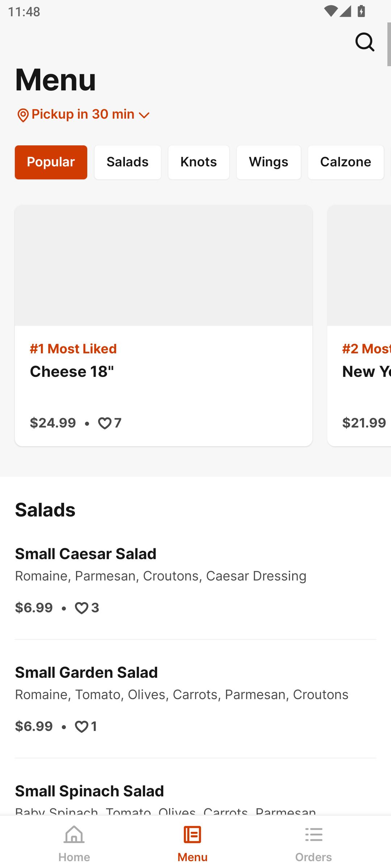This screenshot has width=391, height=868.
Task: Tap the Menu tab icon in bottom bar
Action: click(x=192, y=834)
